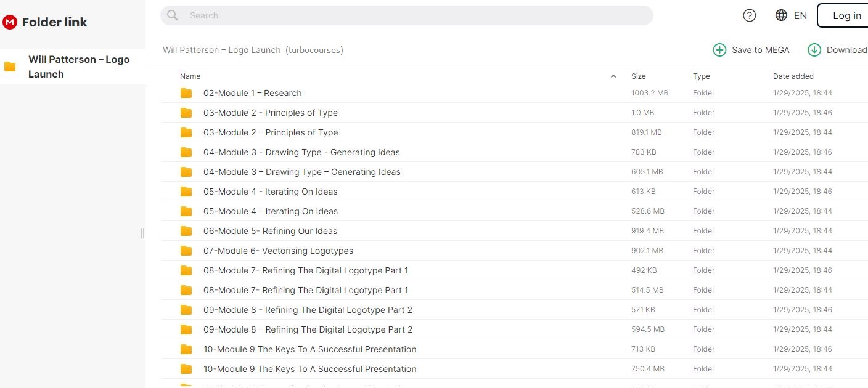Click the Download arrow icon
This screenshot has height=388, width=868.
[814, 50]
